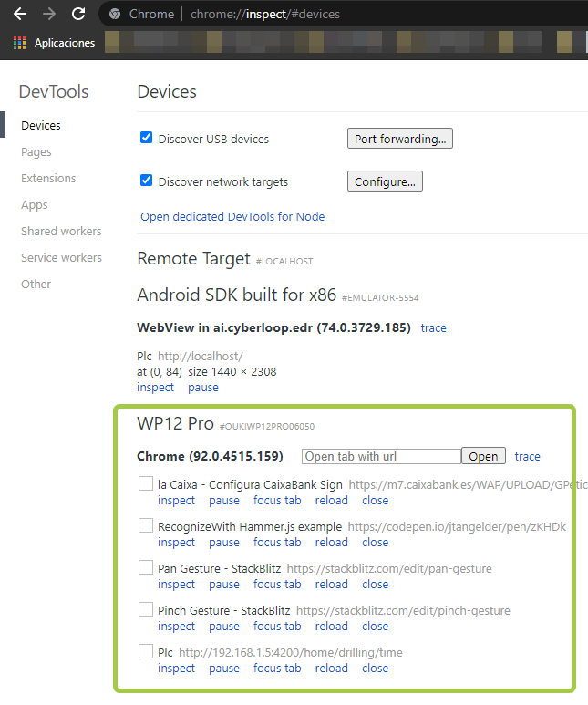
Task: Reload the RecognizeWith Hammer.js tab
Action: [x=331, y=543]
